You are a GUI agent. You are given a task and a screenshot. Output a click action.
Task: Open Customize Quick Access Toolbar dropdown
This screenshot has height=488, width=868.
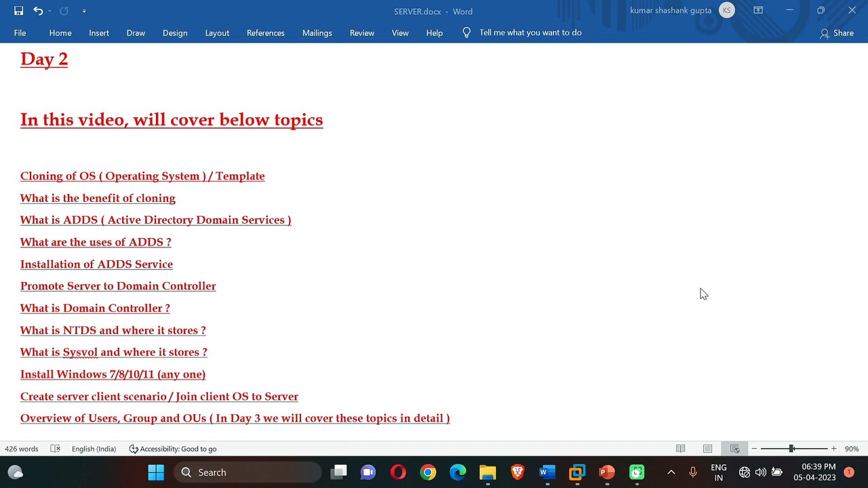coord(84,11)
